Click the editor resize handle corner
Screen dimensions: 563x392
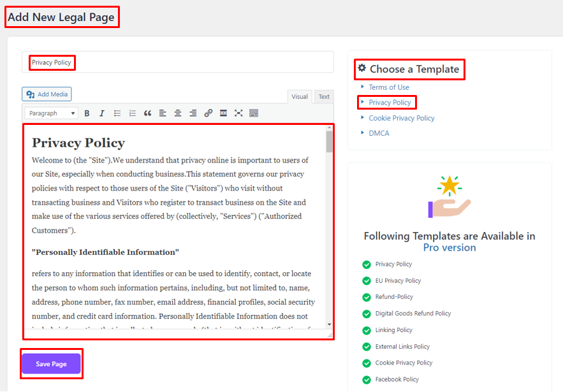pyautogui.click(x=330, y=335)
